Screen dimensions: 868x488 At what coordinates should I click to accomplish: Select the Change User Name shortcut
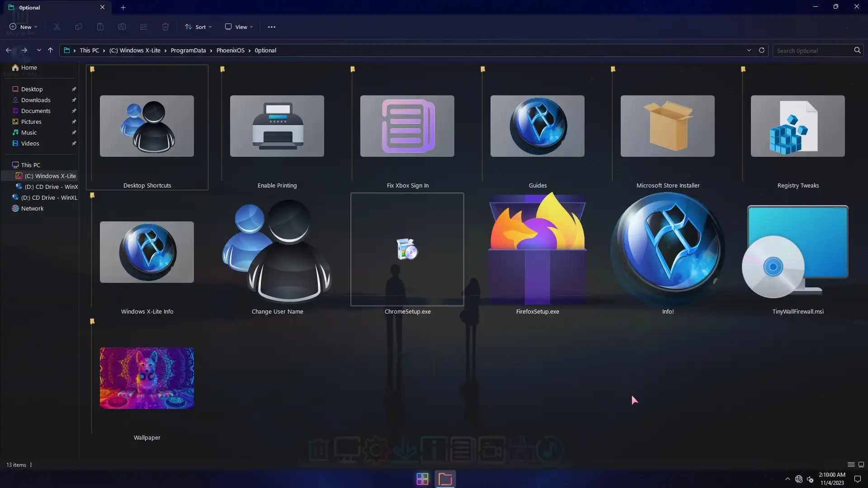point(277,251)
